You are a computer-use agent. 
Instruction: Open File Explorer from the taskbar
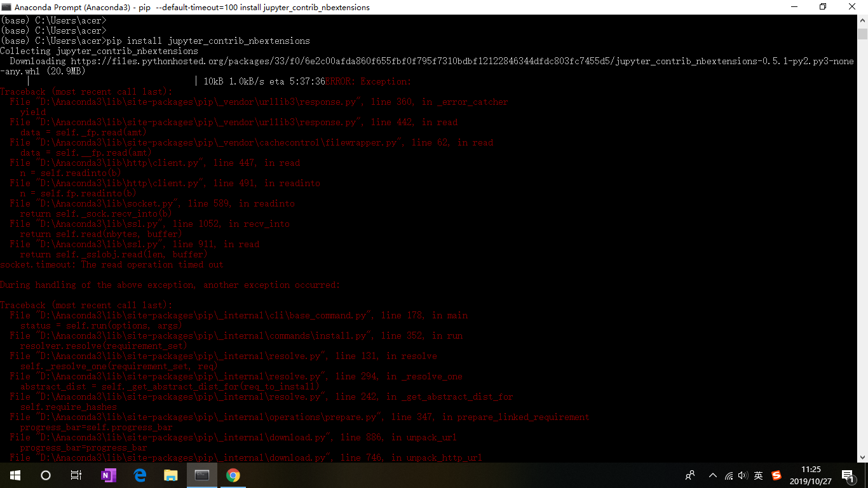pos(171,475)
